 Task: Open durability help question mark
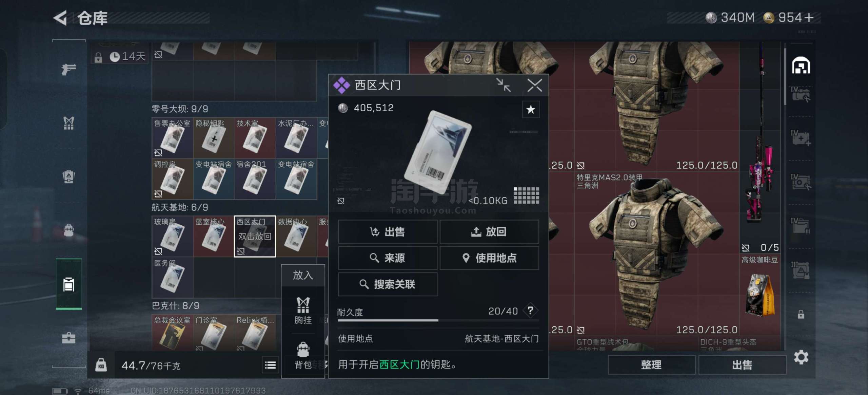pos(531,310)
